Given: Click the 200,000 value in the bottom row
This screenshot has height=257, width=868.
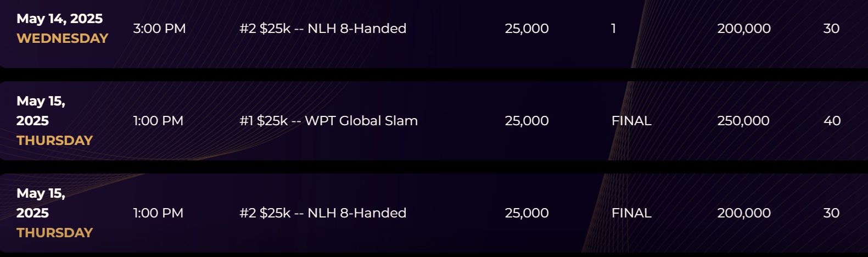Looking at the screenshot, I should coord(744,213).
